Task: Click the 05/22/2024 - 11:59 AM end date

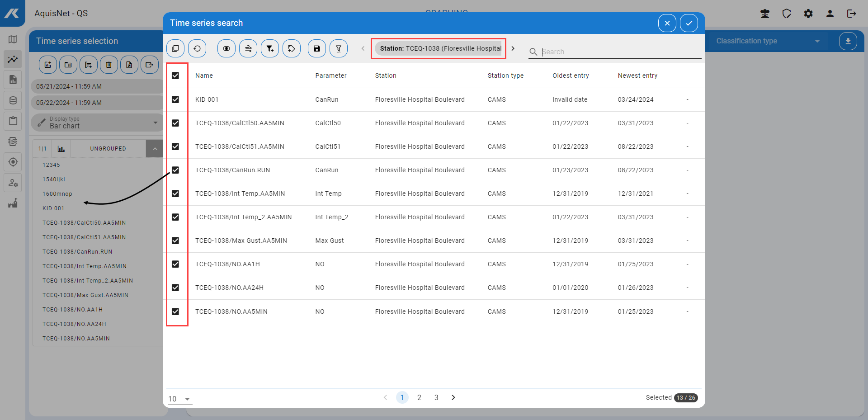Action: click(97, 103)
